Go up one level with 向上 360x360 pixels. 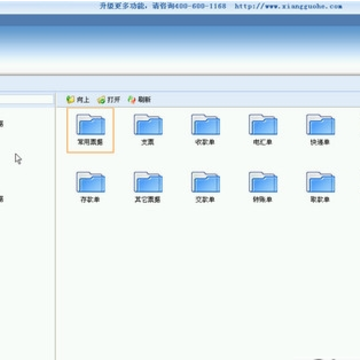pos(78,99)
